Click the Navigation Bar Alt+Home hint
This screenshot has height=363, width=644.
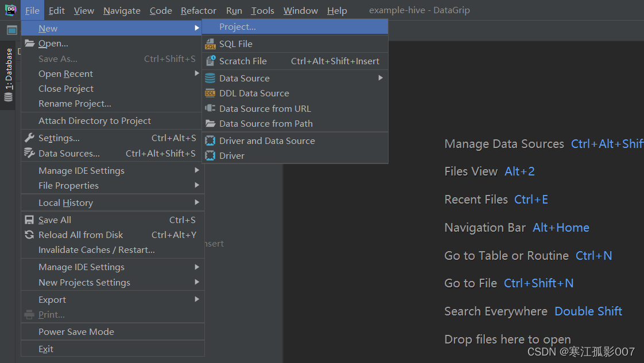tap(517, 227)
